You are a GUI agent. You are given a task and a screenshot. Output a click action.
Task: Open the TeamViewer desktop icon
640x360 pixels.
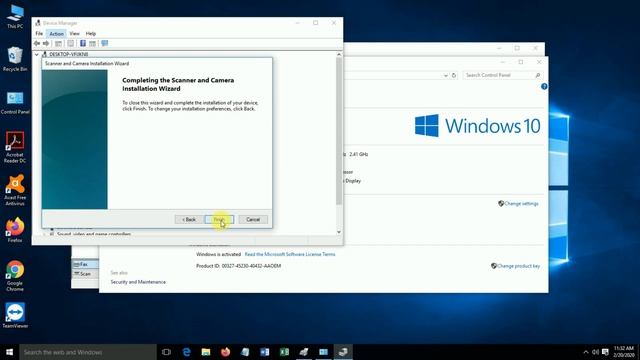tap(15, 316)
